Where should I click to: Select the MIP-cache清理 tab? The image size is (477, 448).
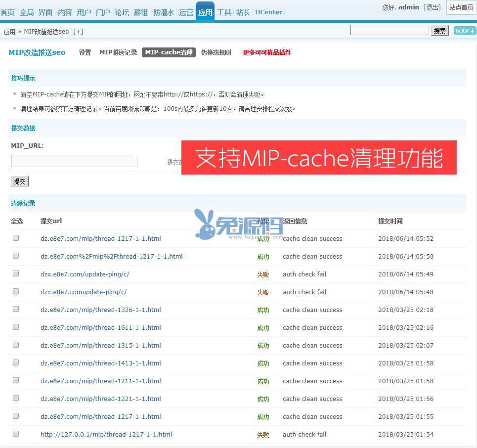169,52
